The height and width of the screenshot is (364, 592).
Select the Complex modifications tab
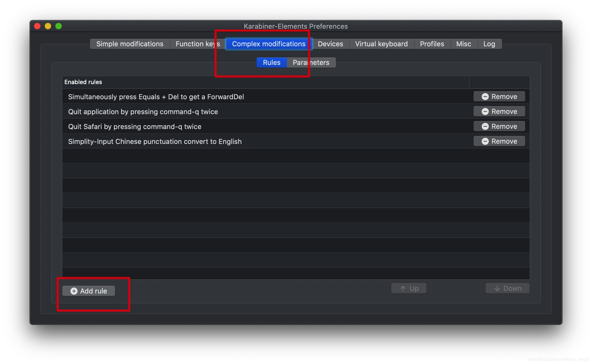pyautogui.click(x=269, y=44)
